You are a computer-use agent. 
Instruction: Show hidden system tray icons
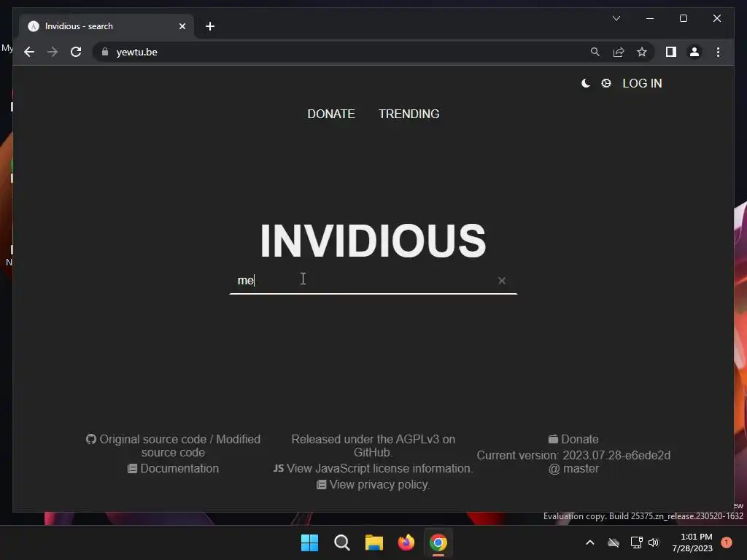[589, 542]
